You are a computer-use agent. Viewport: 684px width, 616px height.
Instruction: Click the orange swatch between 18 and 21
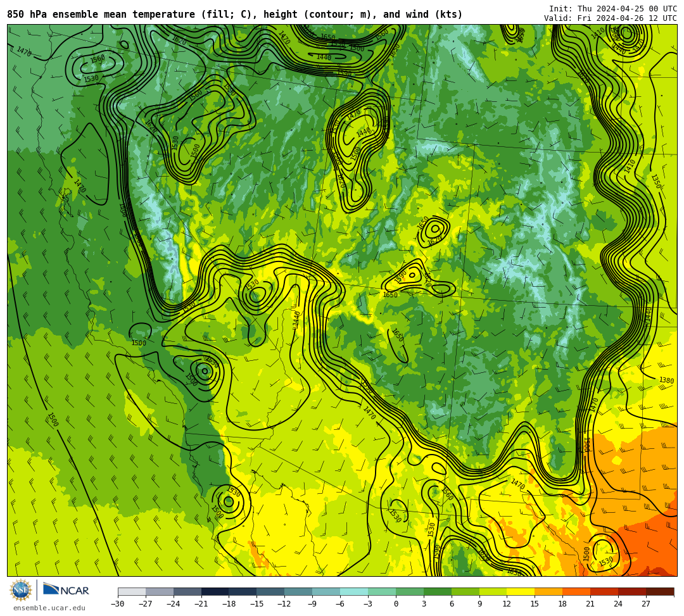pyautogui.click(x=577, y=591)
